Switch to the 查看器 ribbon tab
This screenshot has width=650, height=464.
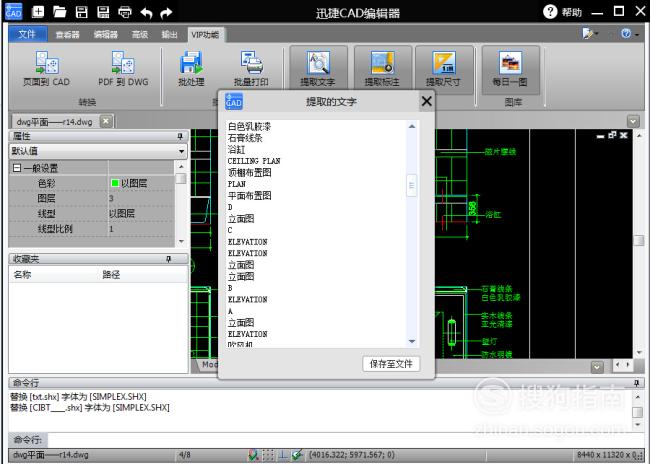point(67,35)
